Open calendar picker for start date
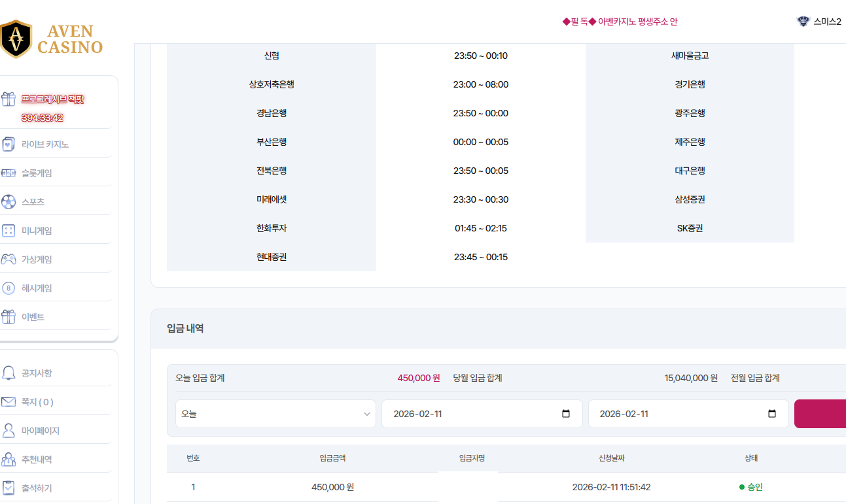Screen dimensions: 846x504 pyautogui.click(x=566, y=414)
